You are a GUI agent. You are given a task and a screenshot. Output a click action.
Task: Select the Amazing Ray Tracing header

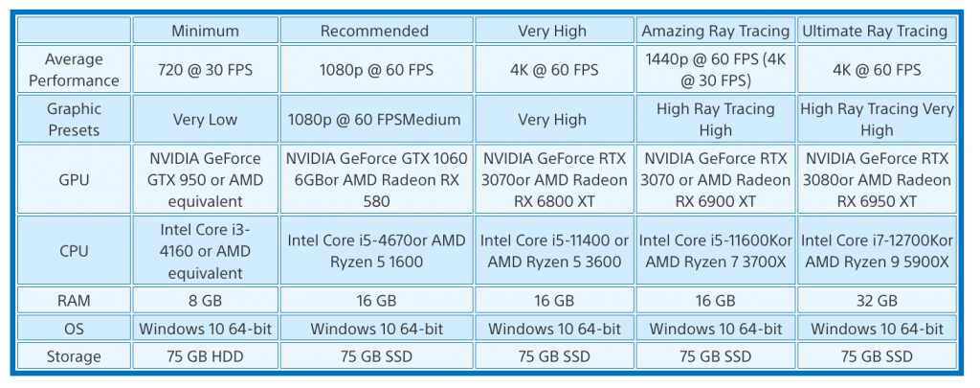coord(715,31)
